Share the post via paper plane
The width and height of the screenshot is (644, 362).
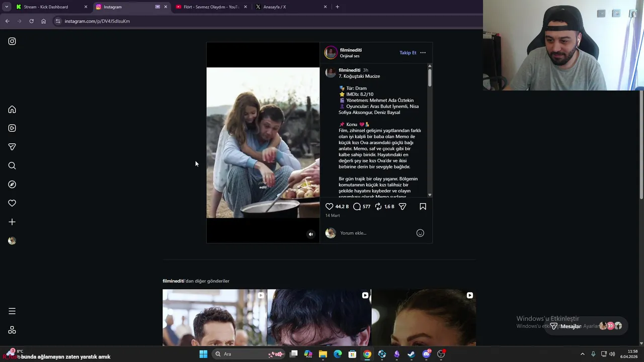403,207
